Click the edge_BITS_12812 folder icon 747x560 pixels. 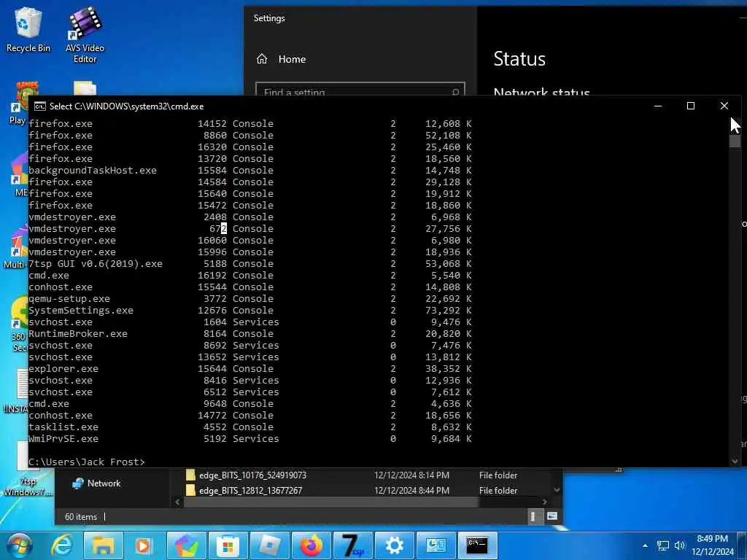coord(190,491)
